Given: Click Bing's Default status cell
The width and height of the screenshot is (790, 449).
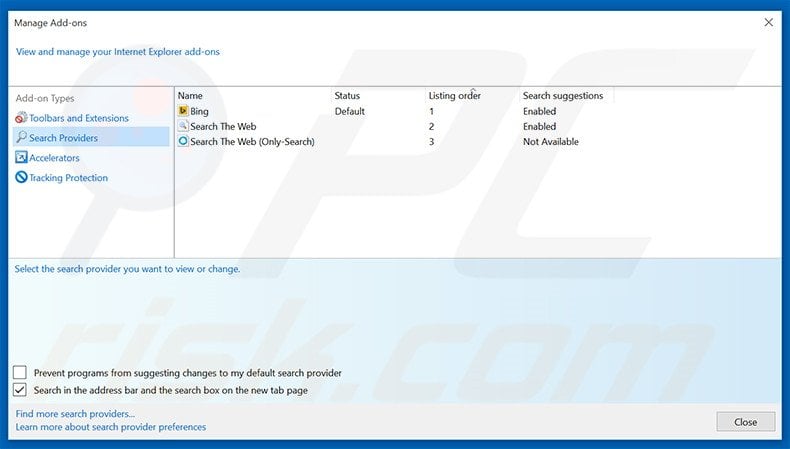Looking at the screenshot, I should 350,111.
